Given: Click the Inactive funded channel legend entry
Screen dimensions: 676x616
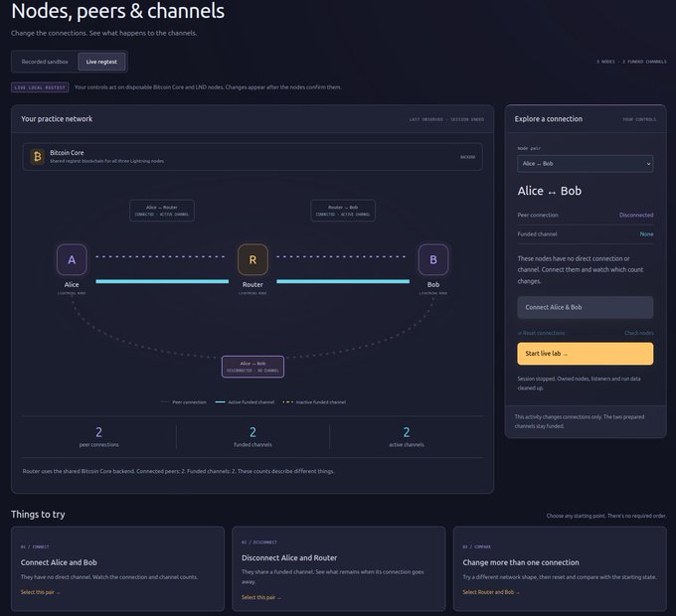Looking at the screenshot, I should pyautogui.click(x=314, y=402).
